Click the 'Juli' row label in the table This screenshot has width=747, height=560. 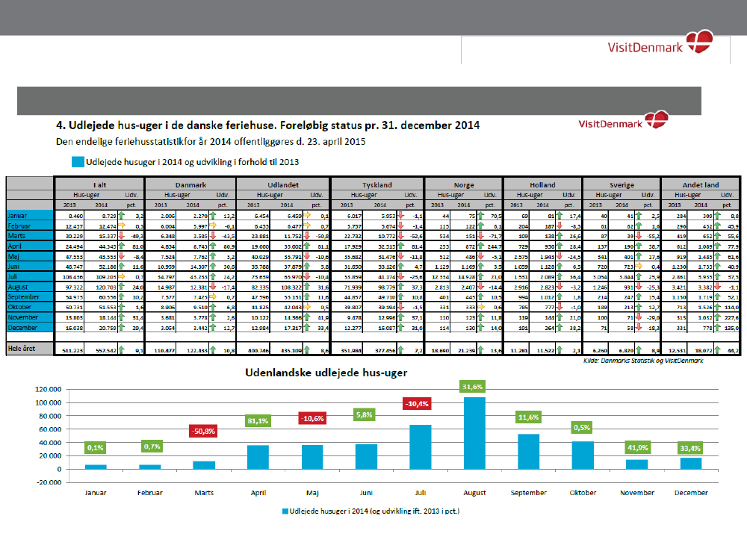click(30, 277)
